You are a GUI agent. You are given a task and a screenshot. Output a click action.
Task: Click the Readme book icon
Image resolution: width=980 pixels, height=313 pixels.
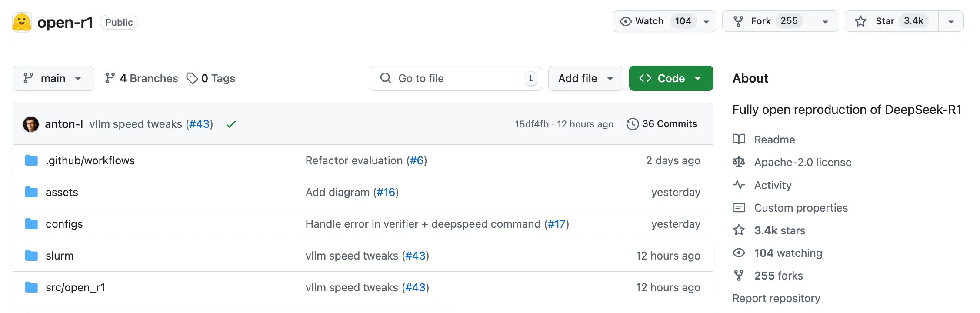point(738,140)
